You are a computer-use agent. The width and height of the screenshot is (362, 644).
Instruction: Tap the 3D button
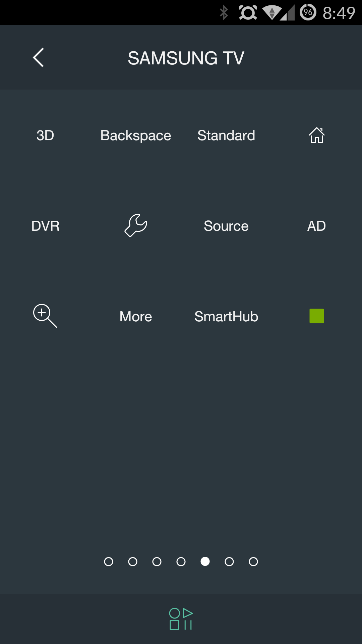click(45, 136)
